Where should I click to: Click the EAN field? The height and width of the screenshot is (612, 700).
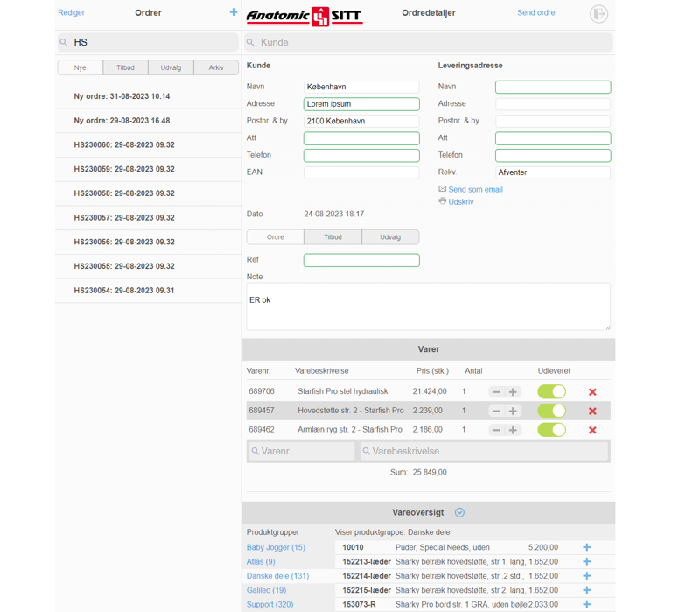(361, 172)
